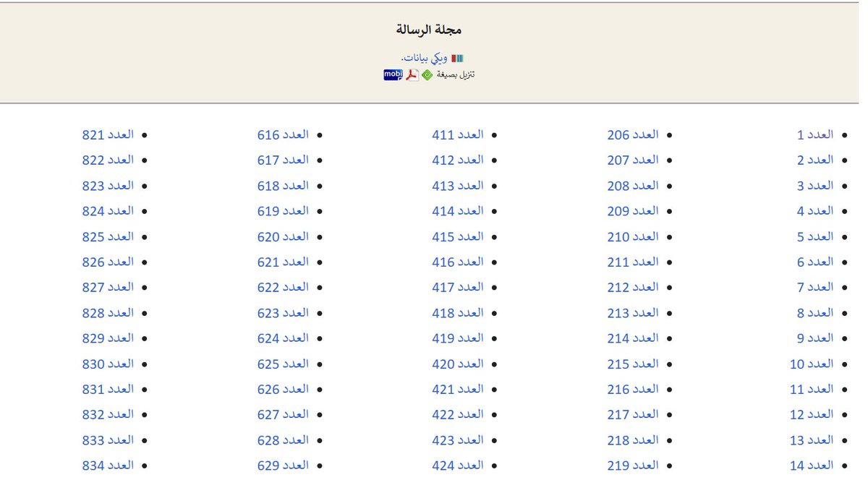
Task: Open issue العدد 830
Action: [108, 364]
